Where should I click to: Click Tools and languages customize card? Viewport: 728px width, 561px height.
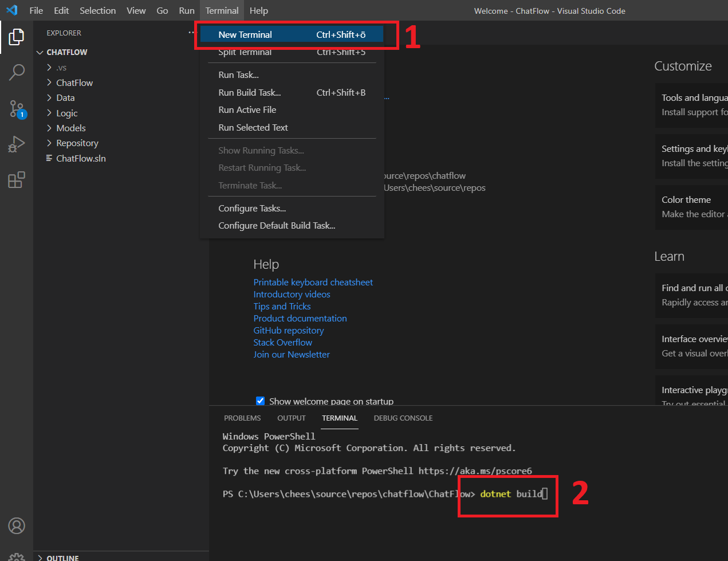click(x=691, y=105)
